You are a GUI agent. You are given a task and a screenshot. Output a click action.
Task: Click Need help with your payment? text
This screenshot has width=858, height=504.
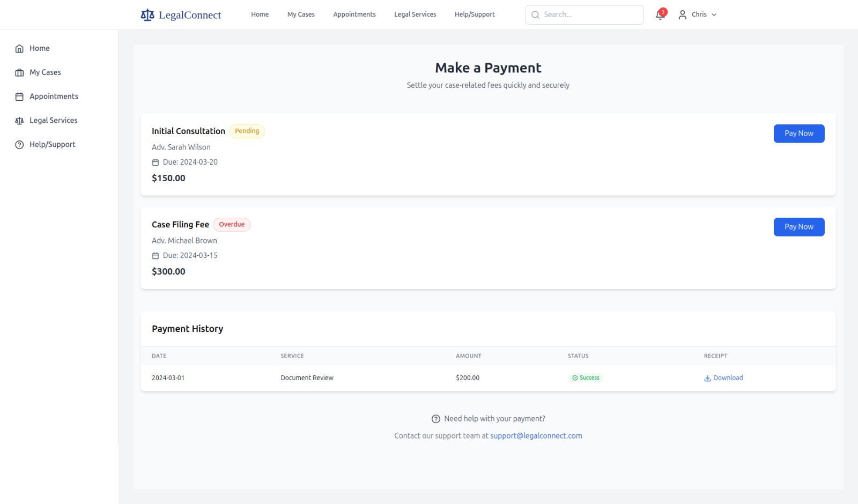(x=494, y=419)
